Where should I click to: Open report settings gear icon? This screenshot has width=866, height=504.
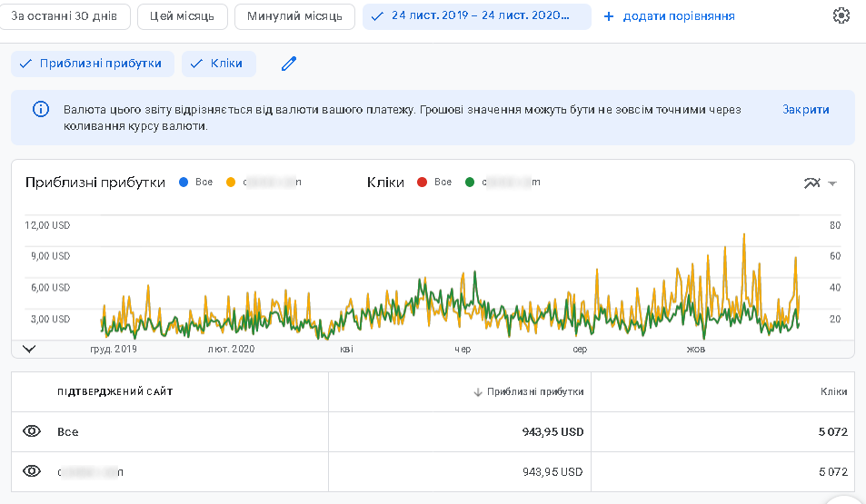pos(841,16)
